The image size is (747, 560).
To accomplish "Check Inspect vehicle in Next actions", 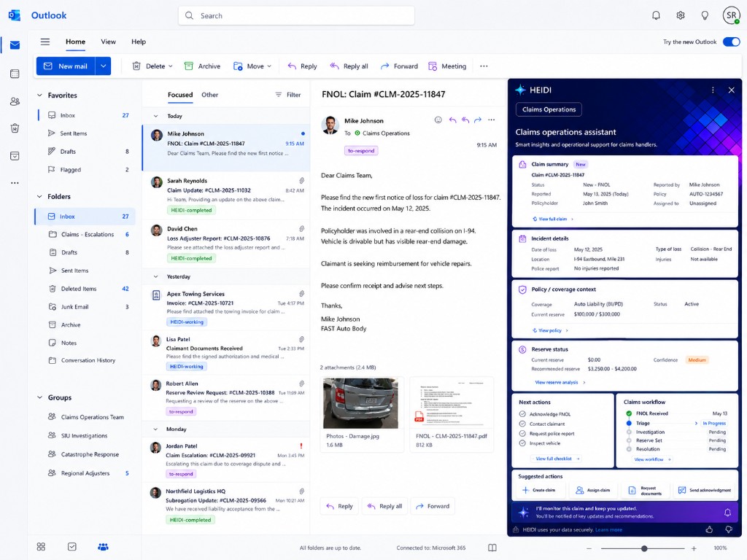I will 522,443.
